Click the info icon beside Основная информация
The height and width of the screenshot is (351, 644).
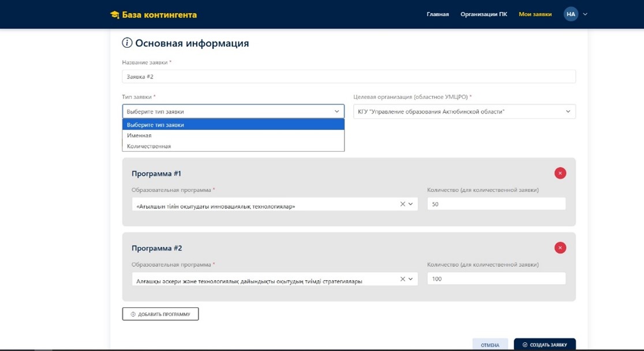tap(127, 43)
